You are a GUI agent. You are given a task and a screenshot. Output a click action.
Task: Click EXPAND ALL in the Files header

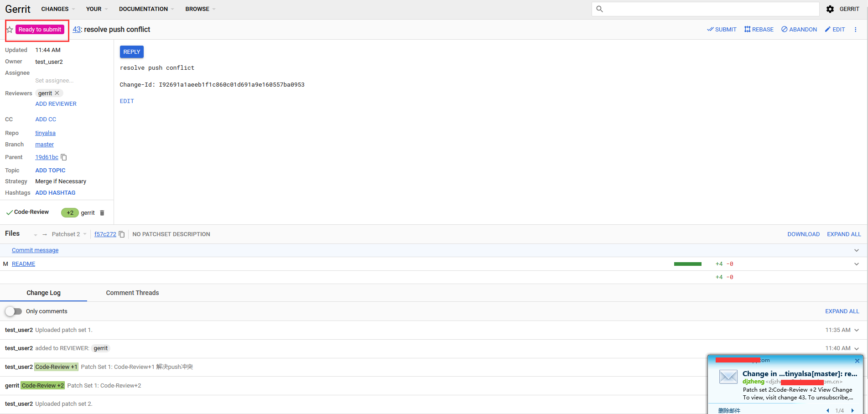(844, 234)
